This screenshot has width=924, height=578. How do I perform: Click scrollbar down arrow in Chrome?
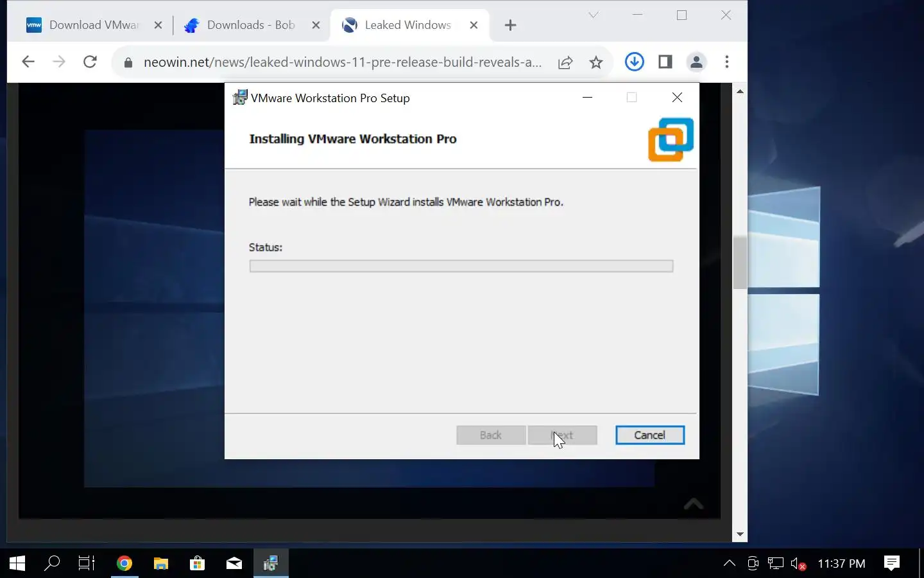coord(740,534)
